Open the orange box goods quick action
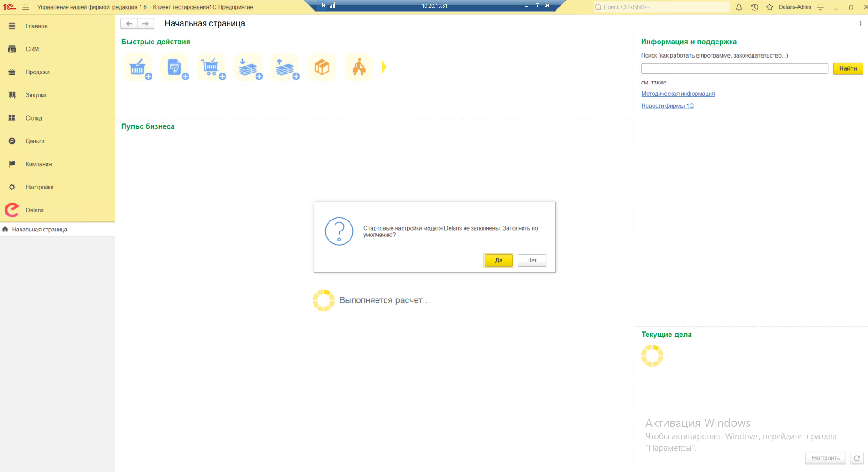 pos(322,68)
